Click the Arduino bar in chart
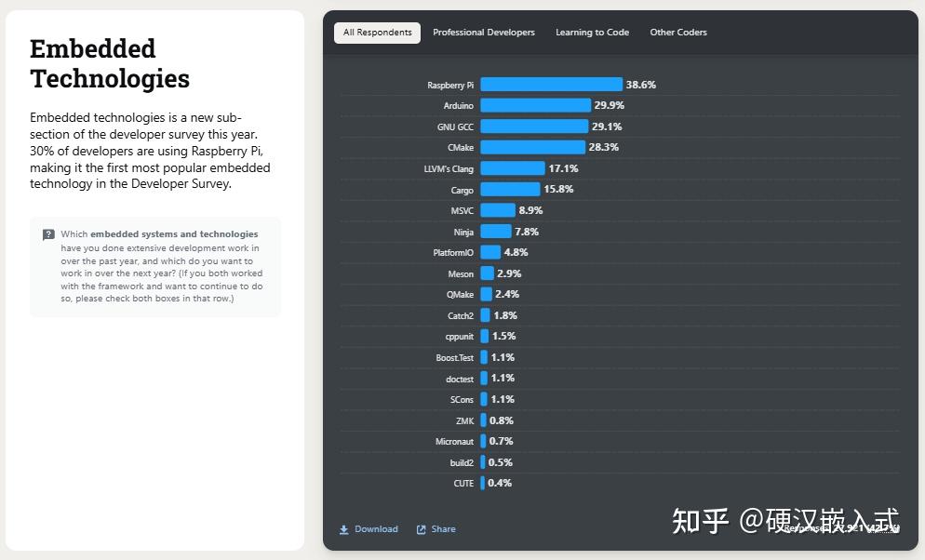This screenshot has width=925, height=560. (535, 105)
